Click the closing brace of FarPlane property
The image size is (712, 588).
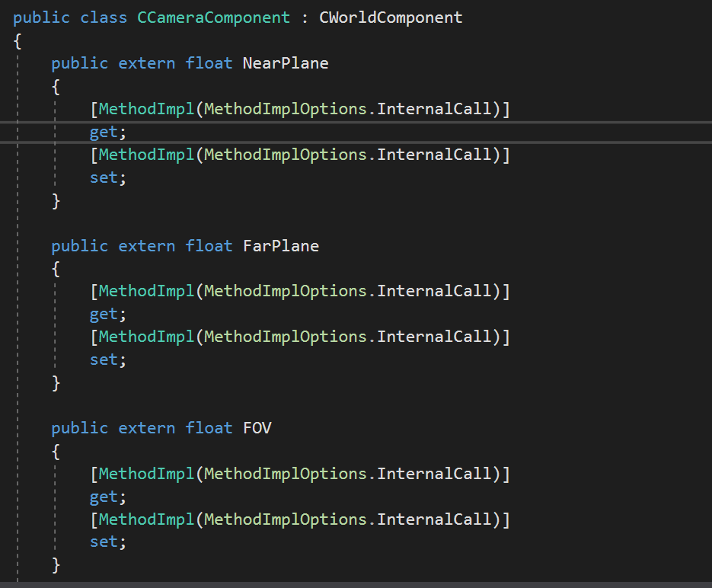pyautogui.click(x=56, y=383)
